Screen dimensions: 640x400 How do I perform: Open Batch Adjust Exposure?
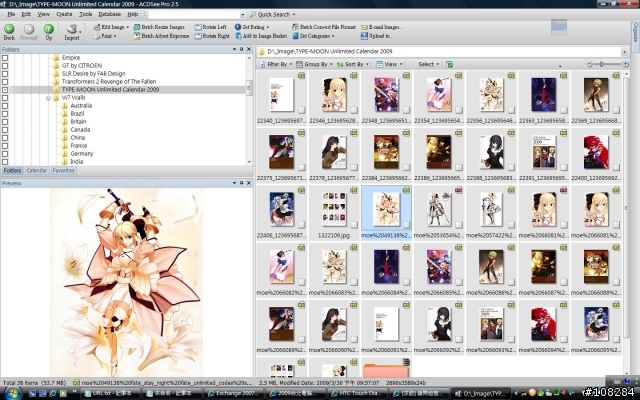click(x=161, y=36)
